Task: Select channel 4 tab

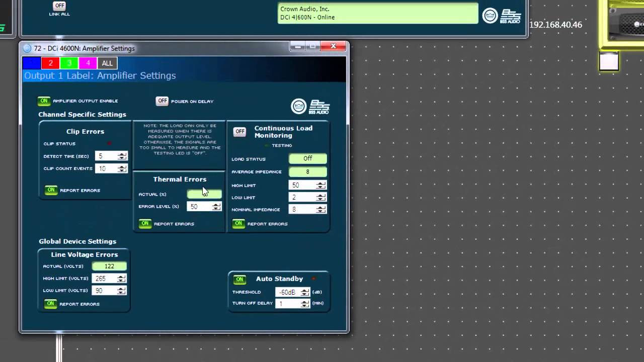Action: tap(88, 63)
